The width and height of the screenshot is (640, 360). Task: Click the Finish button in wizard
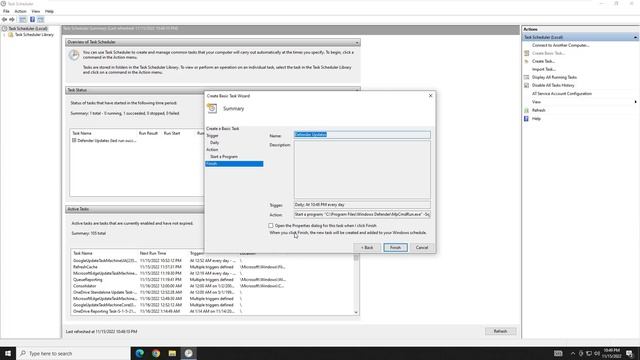pos(395,248)
